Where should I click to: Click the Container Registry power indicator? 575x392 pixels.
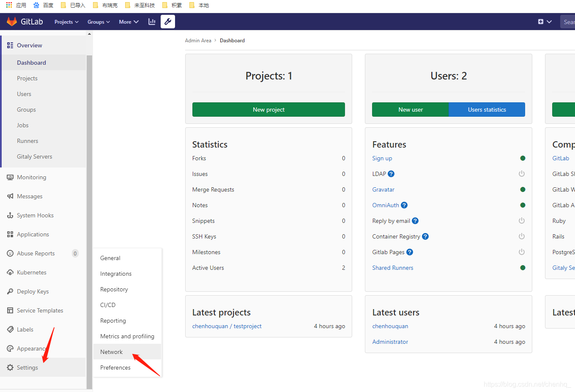(x=522, y=236)
